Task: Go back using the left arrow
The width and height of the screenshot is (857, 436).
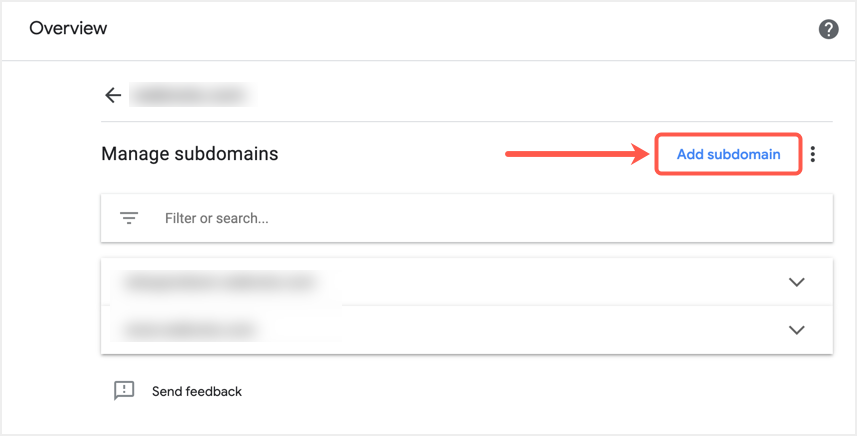Action: pyautogui.click(x=113, y=95)
